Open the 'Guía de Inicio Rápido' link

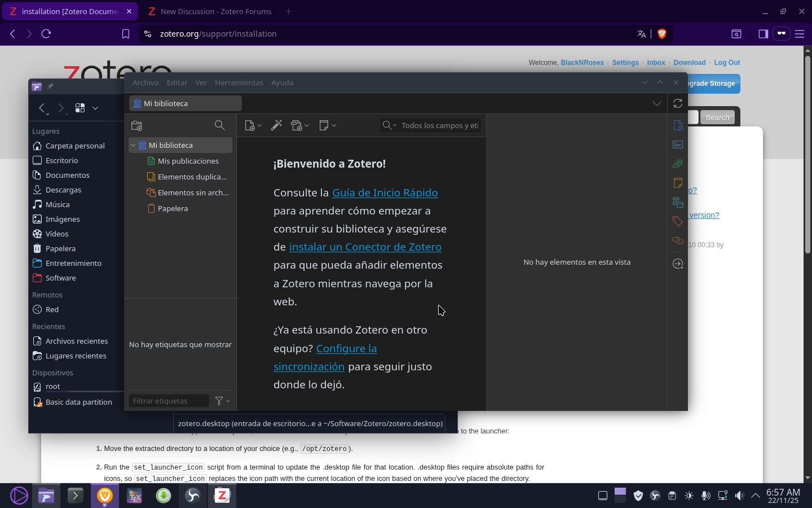[x=385, y=192]
